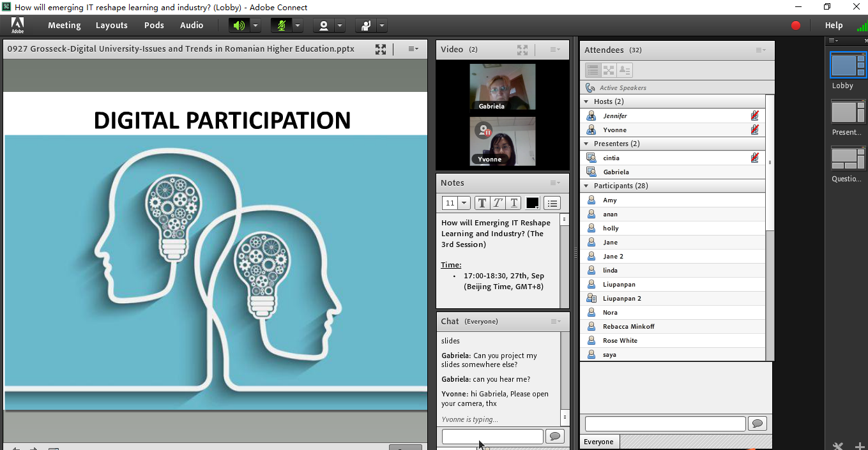Open the Video pod options menu
The height and width of the screenshot is (450, 868).
click(x=554, y=49)
